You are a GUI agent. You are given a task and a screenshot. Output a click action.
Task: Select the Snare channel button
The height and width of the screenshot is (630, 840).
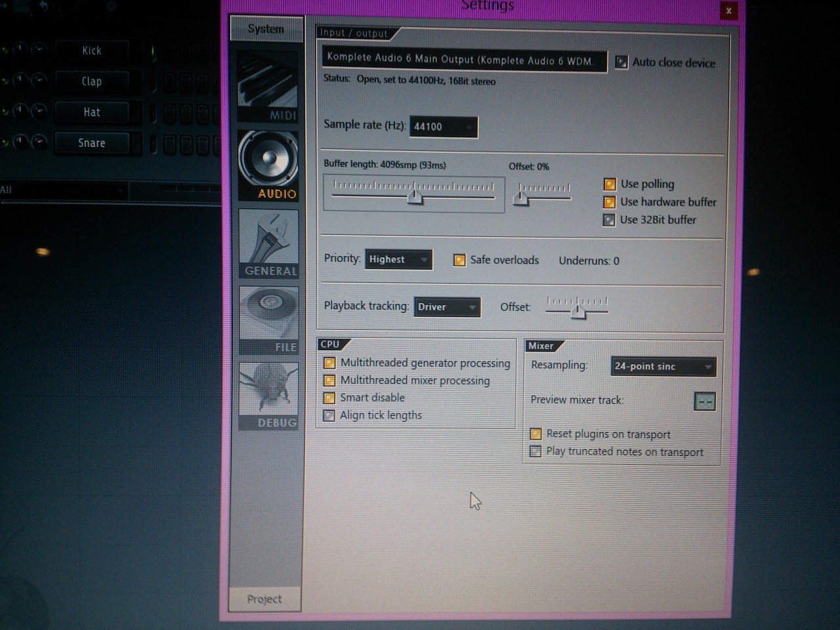click(92, 143)
